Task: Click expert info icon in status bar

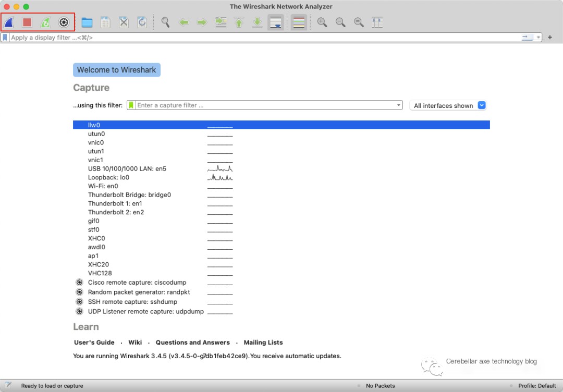Action: point(8,385)
